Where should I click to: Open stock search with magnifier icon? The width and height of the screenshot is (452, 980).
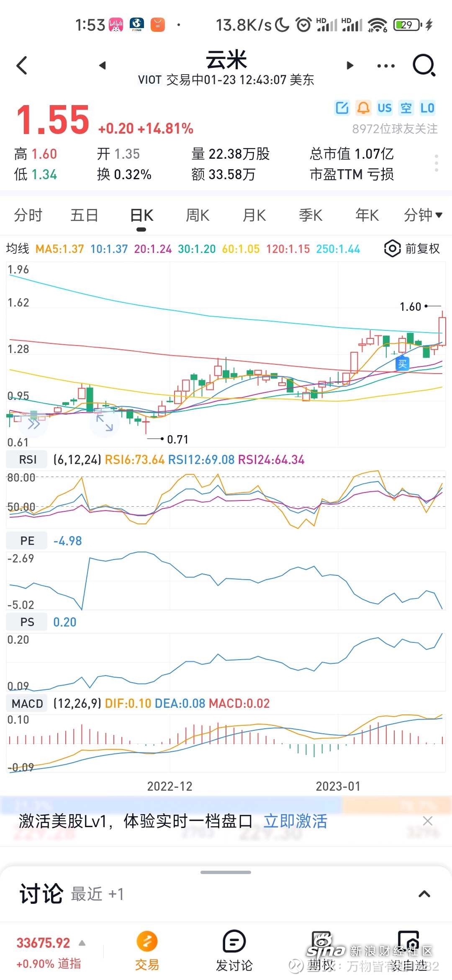coord(424,65)
